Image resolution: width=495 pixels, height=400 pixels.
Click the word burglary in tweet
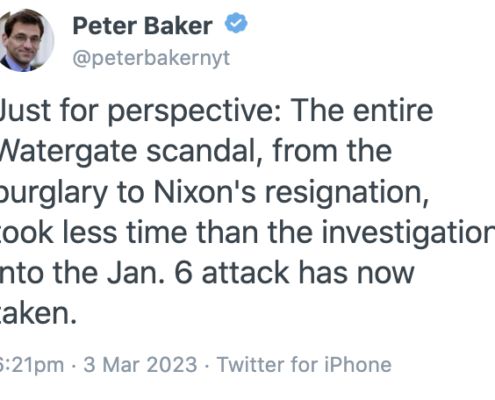tap(54, 193)
